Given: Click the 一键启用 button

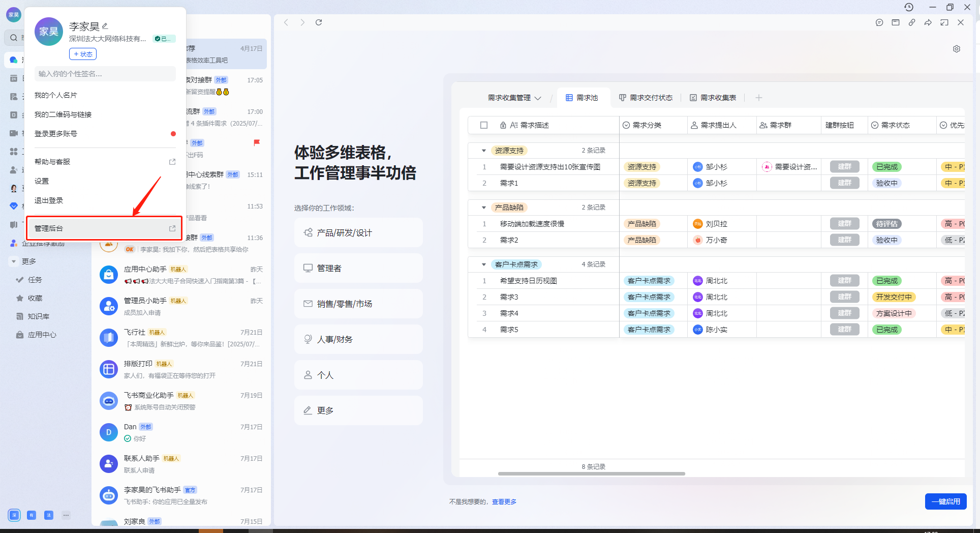Looking at the screenshot, I should (x=945, y=501).
